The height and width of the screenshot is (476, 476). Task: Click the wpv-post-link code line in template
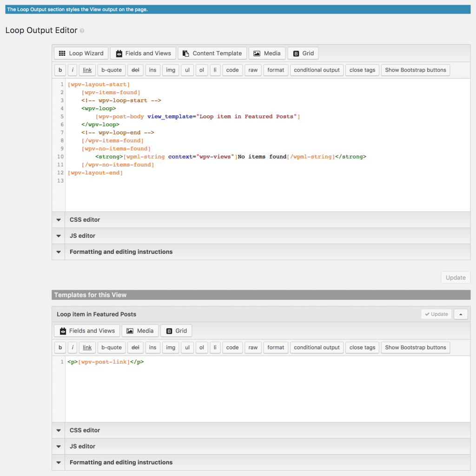[x=106, y=362]
